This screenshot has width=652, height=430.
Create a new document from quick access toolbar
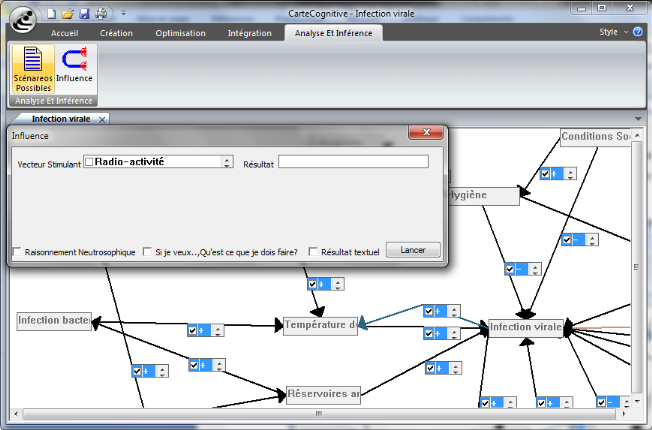(51, 14)
